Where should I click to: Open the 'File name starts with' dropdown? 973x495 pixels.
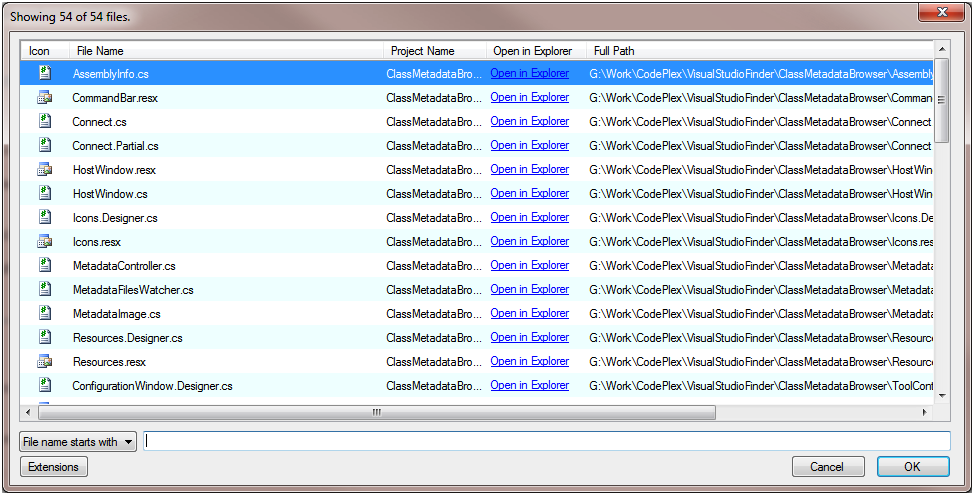point(78,442)
